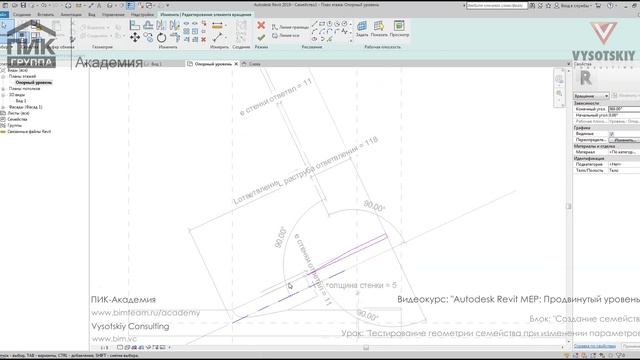The height and width of the screenshot is (360, 640).
Task: Collapse the 3D виды tree node
Action: point(3,95)
